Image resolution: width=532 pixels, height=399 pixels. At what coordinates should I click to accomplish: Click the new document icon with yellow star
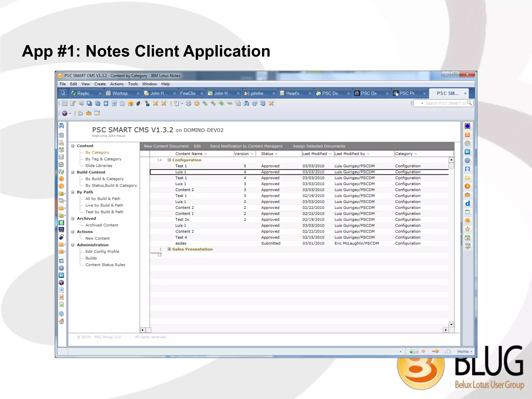point(177,104)
